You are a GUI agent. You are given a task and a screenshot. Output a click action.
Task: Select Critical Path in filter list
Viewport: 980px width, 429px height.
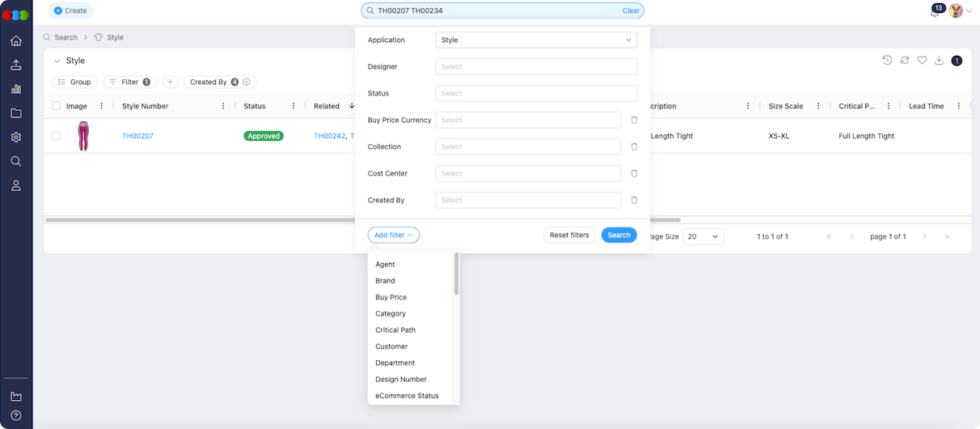[395, 330]
